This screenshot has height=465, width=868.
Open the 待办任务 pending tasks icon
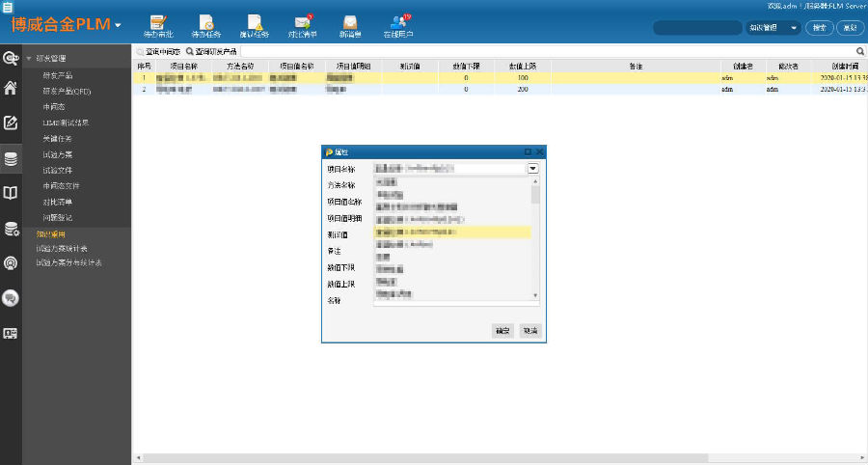click(205, 24)
